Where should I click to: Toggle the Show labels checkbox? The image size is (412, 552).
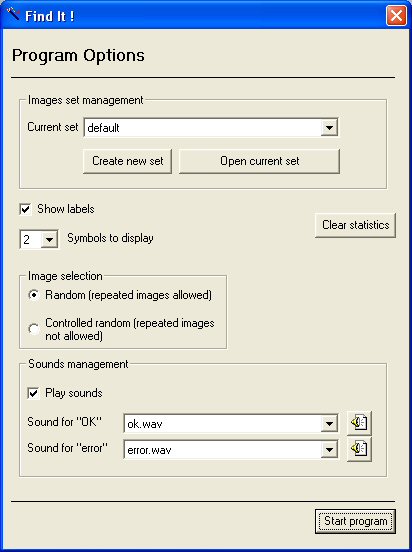pos(26,209)
